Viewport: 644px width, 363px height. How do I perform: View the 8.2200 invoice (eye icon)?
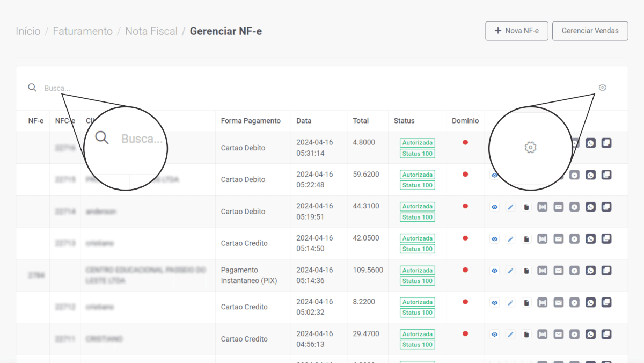tap(494, 303)
